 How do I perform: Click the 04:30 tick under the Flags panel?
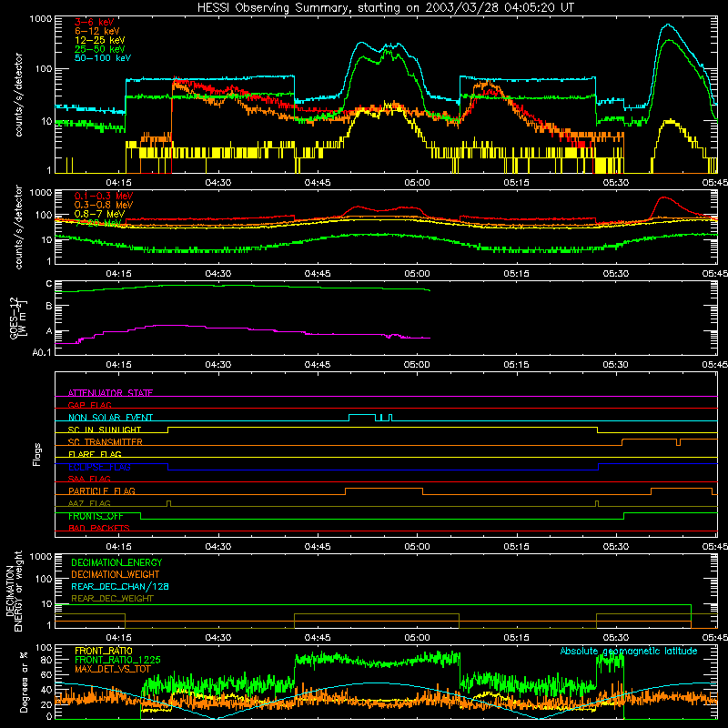[217, 547]
